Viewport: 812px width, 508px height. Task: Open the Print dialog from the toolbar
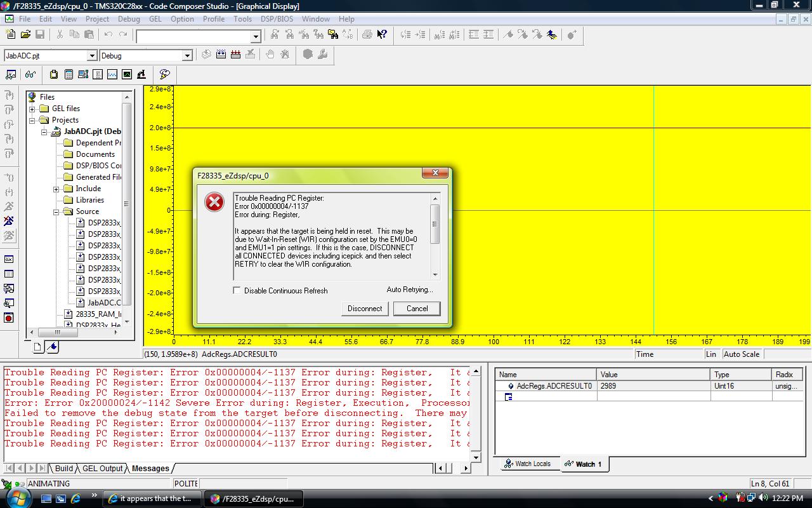point(368,35)
